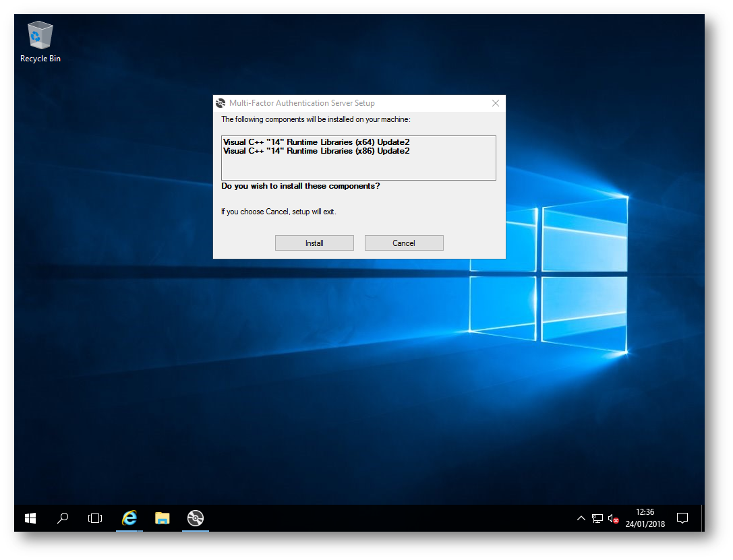
Task: Click the Show desktop strip at the taskbar's end
Action: [x=703, y=518]
